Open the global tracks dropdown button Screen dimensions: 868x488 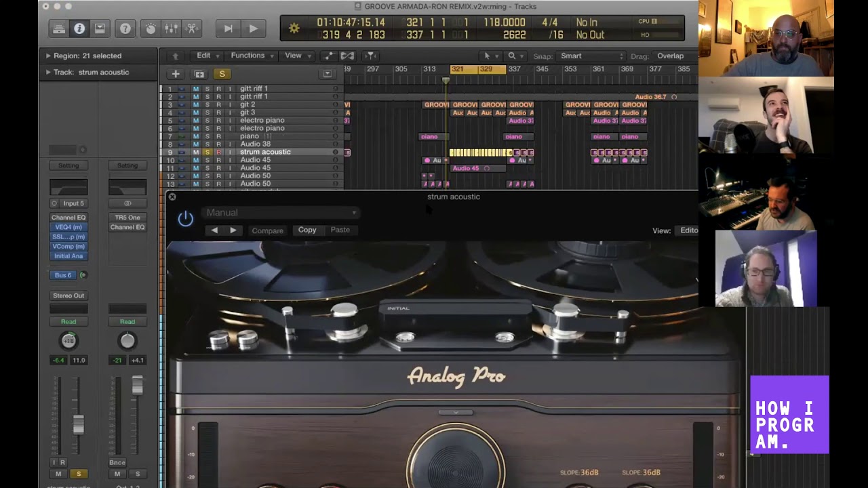pos(328,74)
